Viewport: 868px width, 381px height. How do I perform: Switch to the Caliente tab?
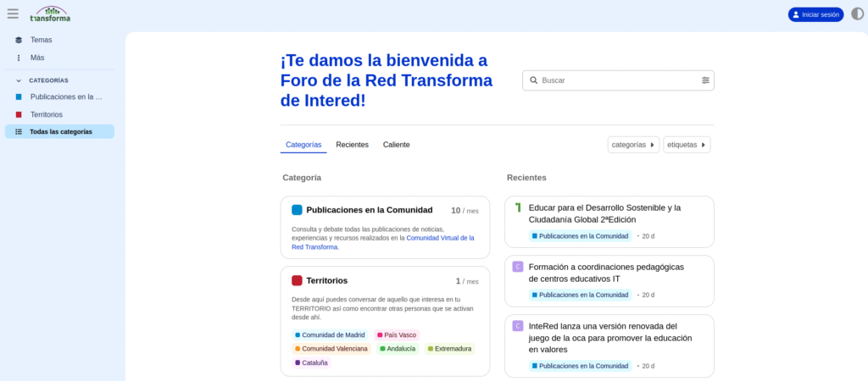coord(397,145)
